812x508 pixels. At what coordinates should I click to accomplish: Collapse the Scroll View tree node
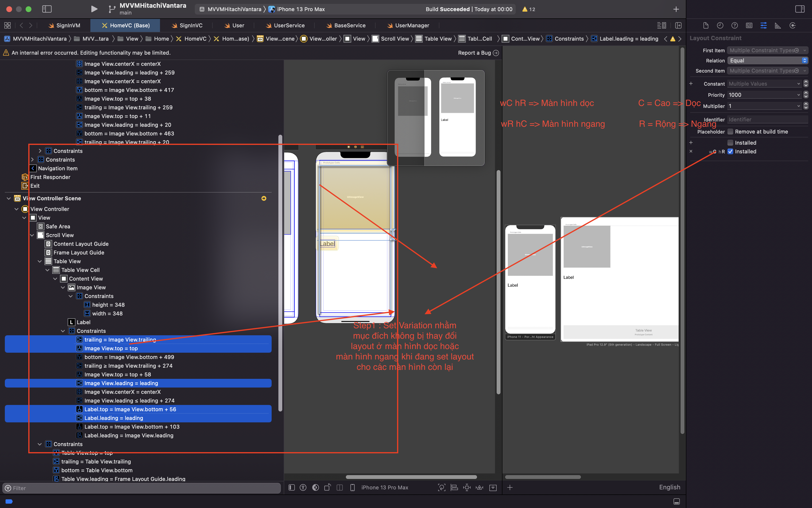tap(32, 235)
